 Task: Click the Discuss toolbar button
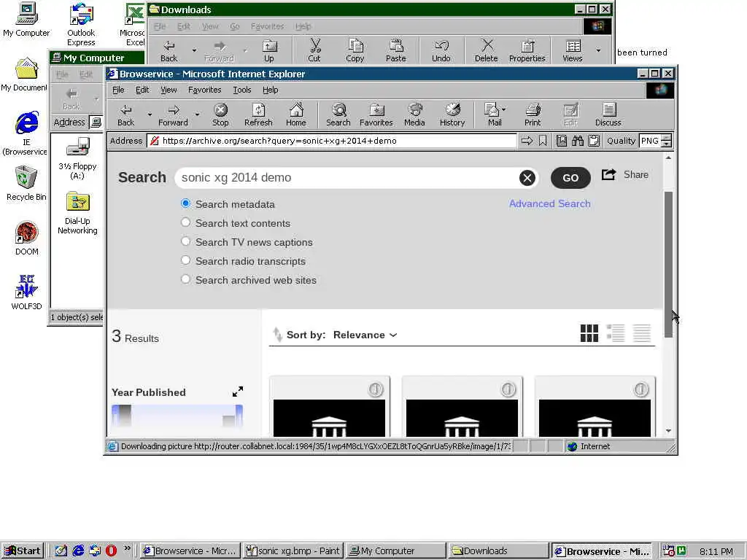(x=608, y=114)
